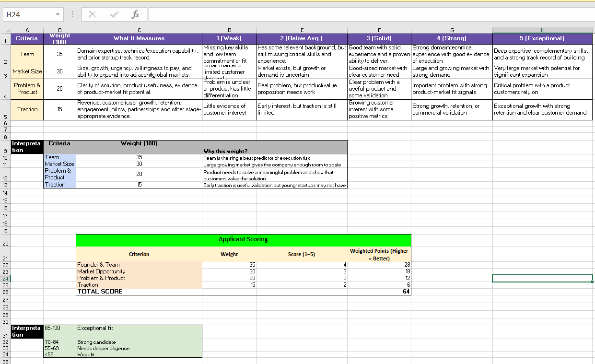Select row 35 header number
Image resolution: width=595 pixels, height=364 pixels.
[x=5, y=361]
